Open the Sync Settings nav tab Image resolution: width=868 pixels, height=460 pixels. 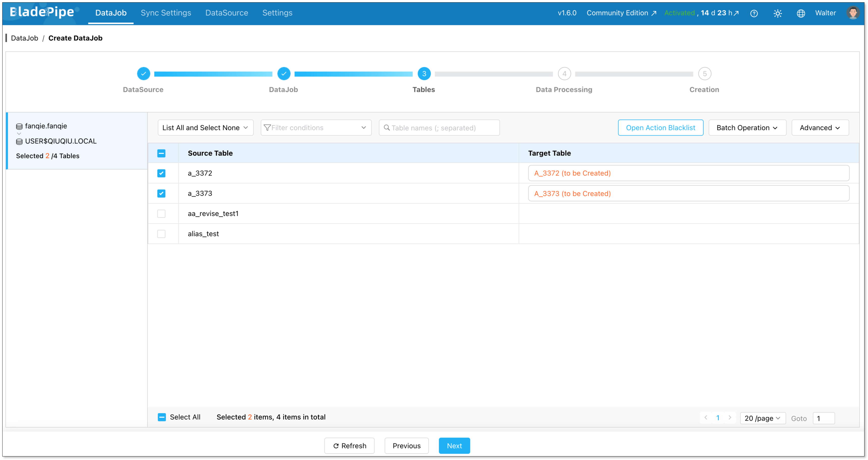click(166, 13)
